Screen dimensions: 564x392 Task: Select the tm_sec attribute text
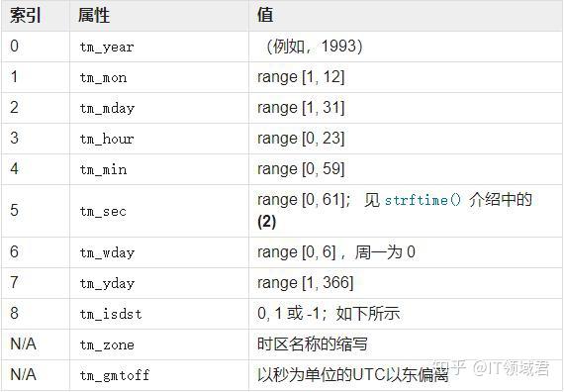click(x=103, y=211)
